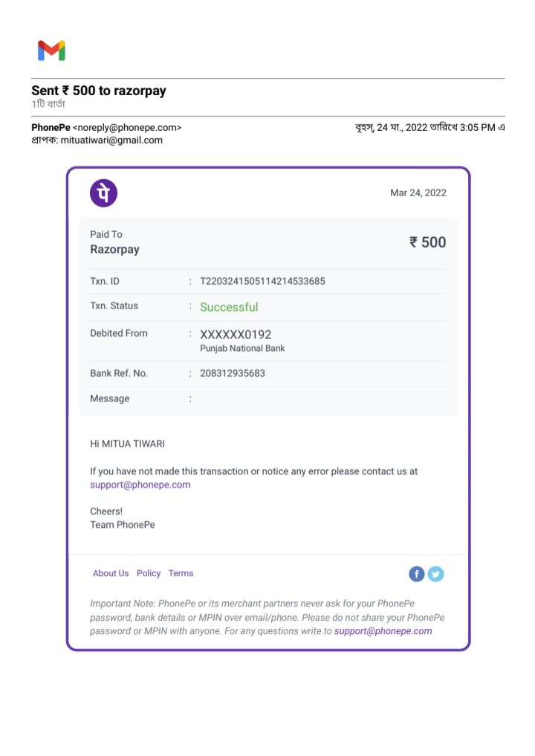Open the Twitter bird icon
Screen dimensions: 535x756
pos(435,574)
